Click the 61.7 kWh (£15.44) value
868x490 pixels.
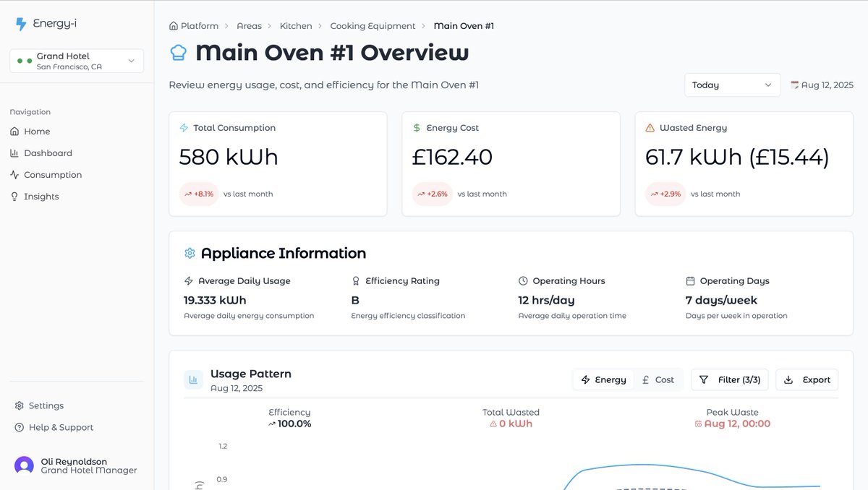click(x=737, y=157)
